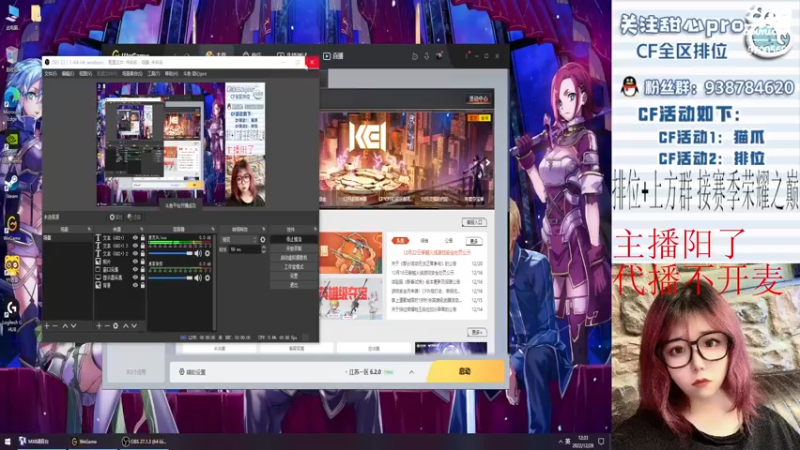The width and height of the screenshot is (800, 450).
Task: Add a new scene with the plus icon
Action: pyautogui.click(x=47, y=326)
